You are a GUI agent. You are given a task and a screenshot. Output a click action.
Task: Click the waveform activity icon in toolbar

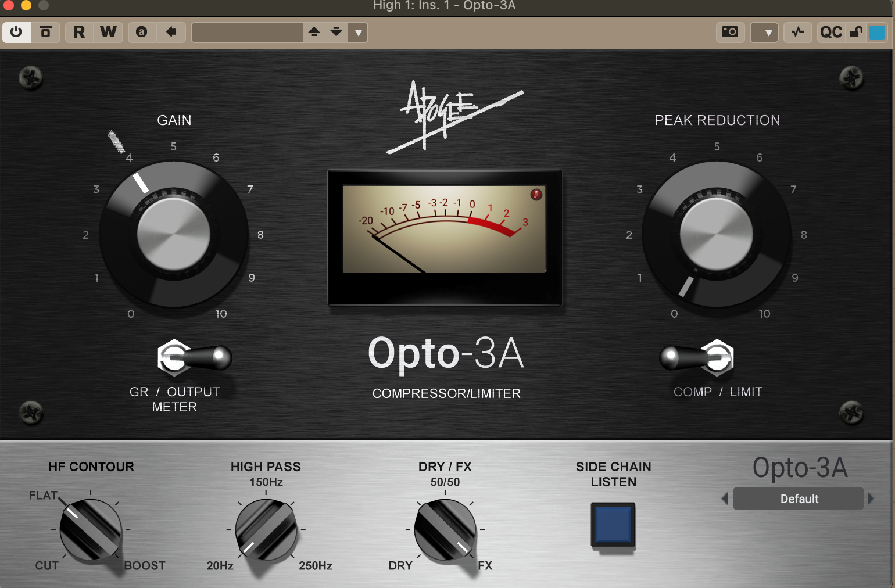[x=798, y=32]
